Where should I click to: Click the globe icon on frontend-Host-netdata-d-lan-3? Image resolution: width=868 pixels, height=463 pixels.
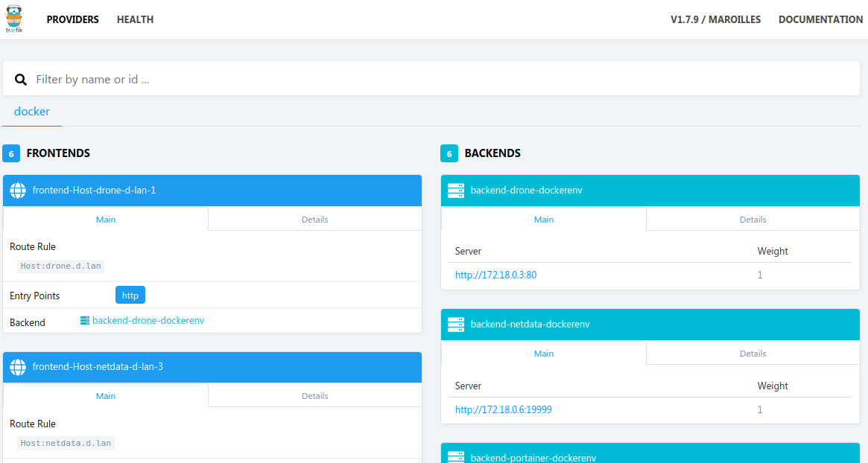18,366
